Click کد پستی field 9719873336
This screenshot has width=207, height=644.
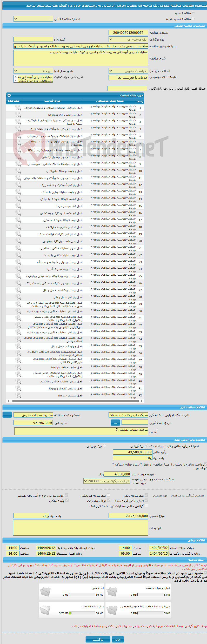click(33, 423)
